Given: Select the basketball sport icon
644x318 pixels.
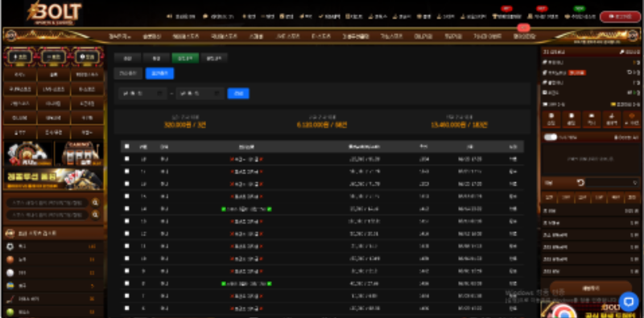Looking at the screenshot, I should 10,259.
